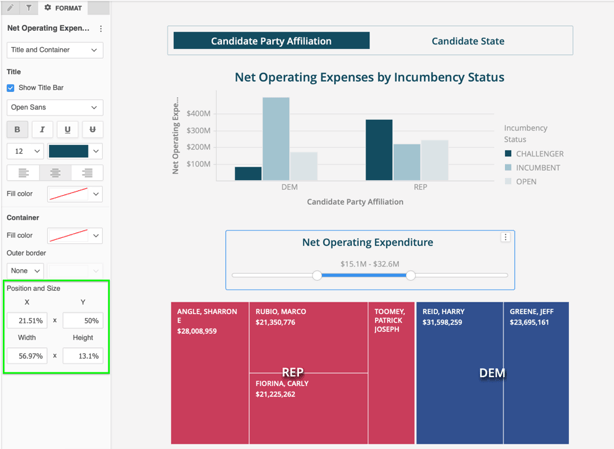The height and width of the screenshot is (449, 614).
Task: Switch to the FORMAT tab
Action: pos(63,8)
